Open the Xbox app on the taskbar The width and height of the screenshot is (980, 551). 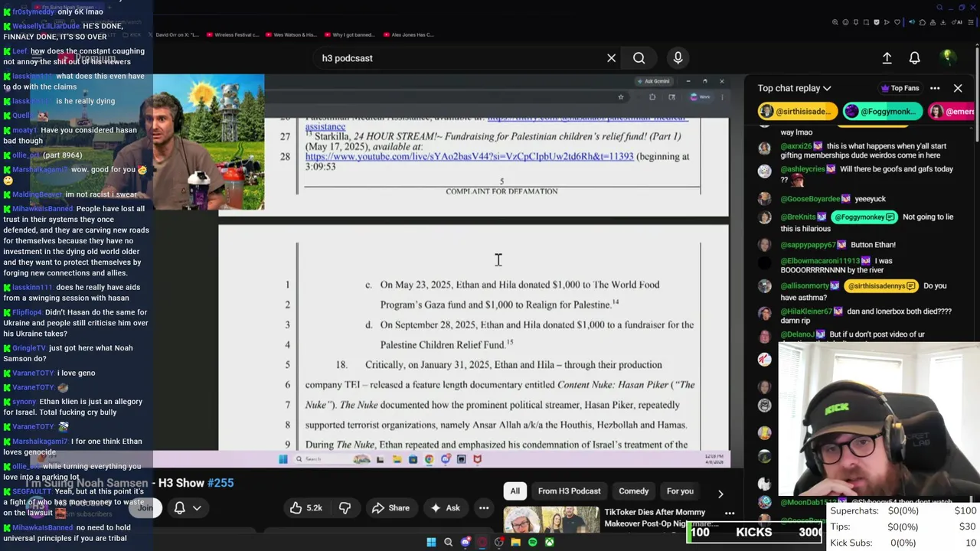[549, 543]
